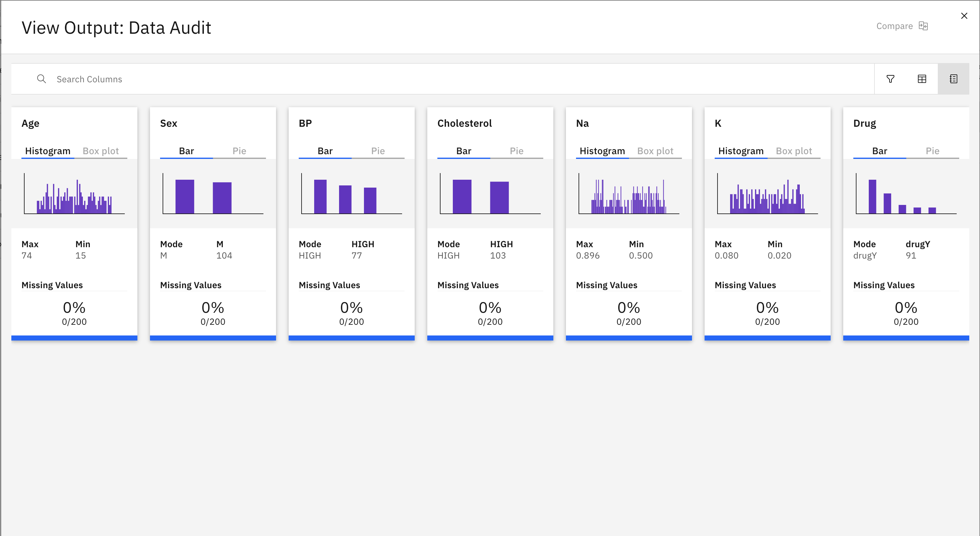980x536 pixels.
Task: Select Histogram tab in Na card
Action: click(602, 151)
